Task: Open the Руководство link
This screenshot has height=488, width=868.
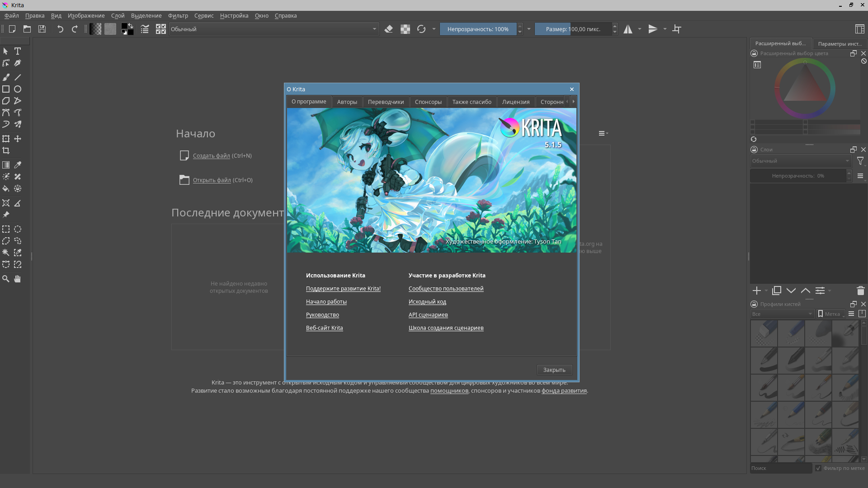Action: tap(322, 314)
